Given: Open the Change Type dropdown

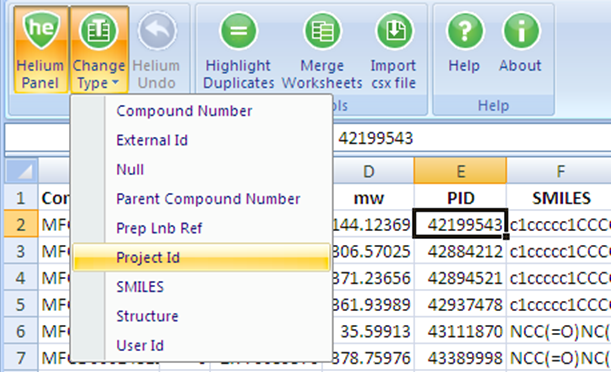Looking at the screenshot, I should point(99,50).
